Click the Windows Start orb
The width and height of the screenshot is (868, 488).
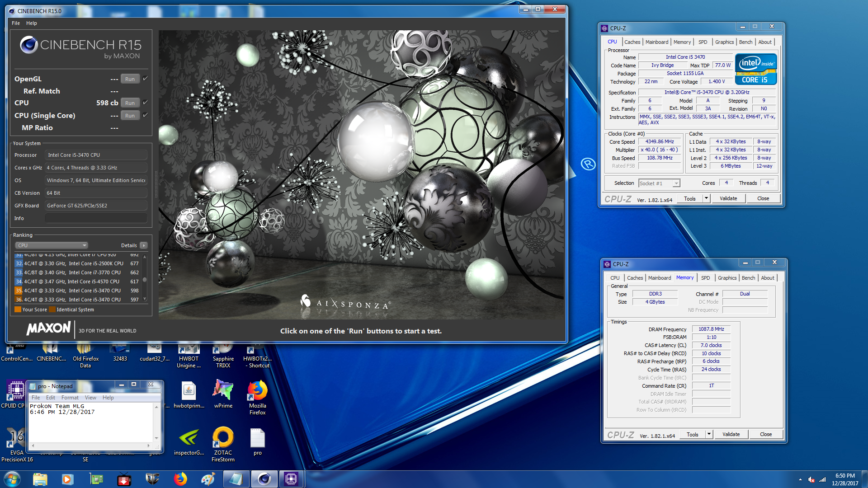(12, 479)
